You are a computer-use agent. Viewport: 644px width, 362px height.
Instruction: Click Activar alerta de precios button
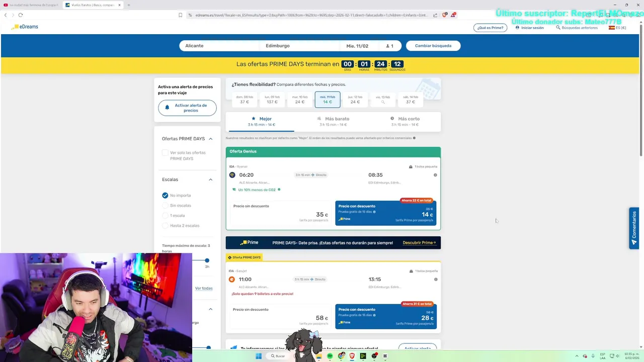187,108
